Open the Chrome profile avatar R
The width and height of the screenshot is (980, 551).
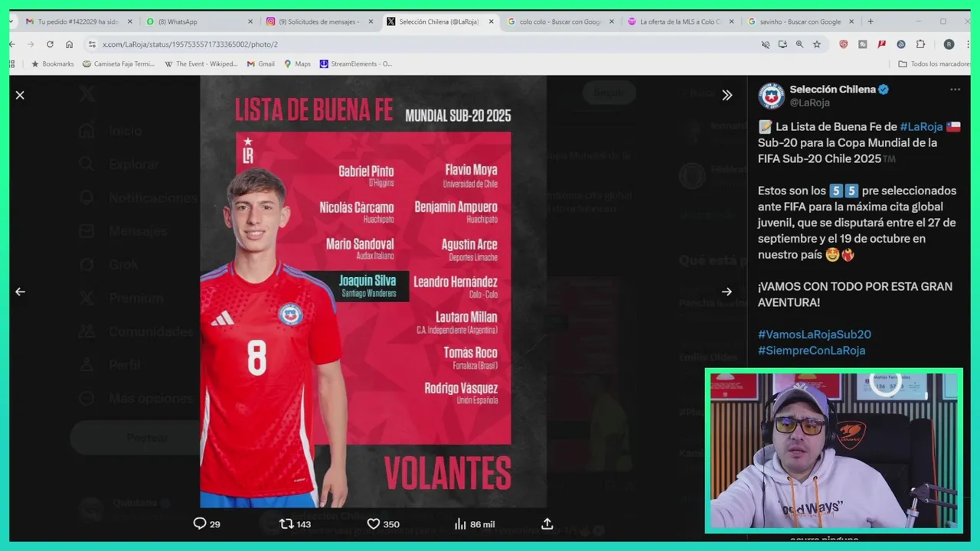click(949, 44)
